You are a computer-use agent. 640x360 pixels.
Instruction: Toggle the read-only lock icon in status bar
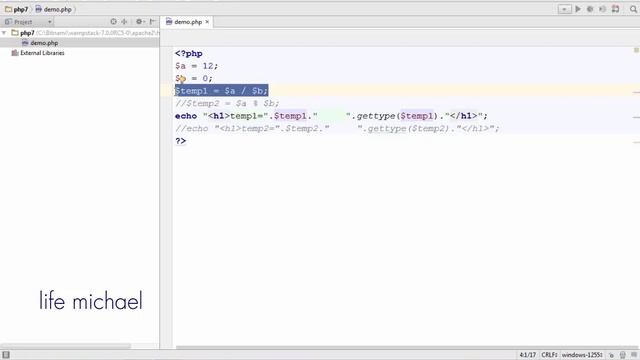tap(611, 355)
